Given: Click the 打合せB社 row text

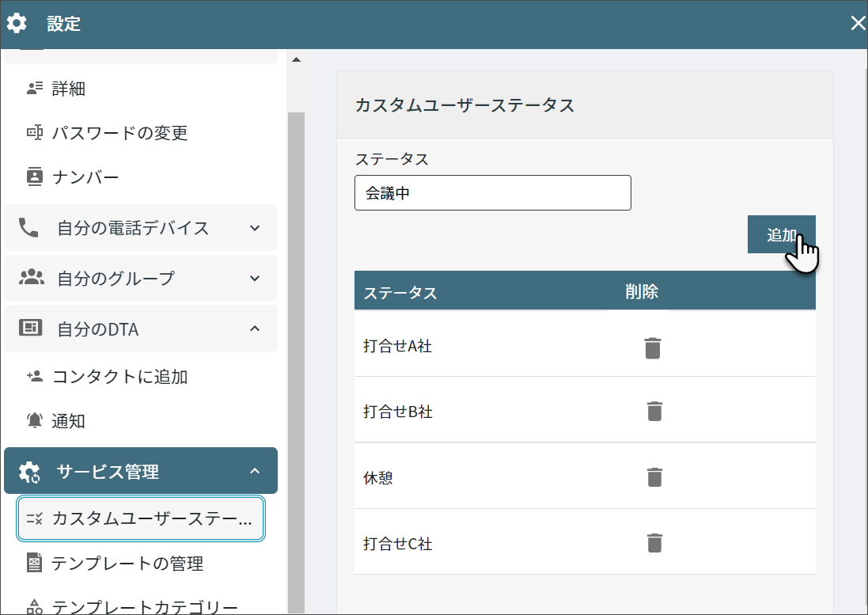Looking at the screenshot, I should tap(397, 412).
